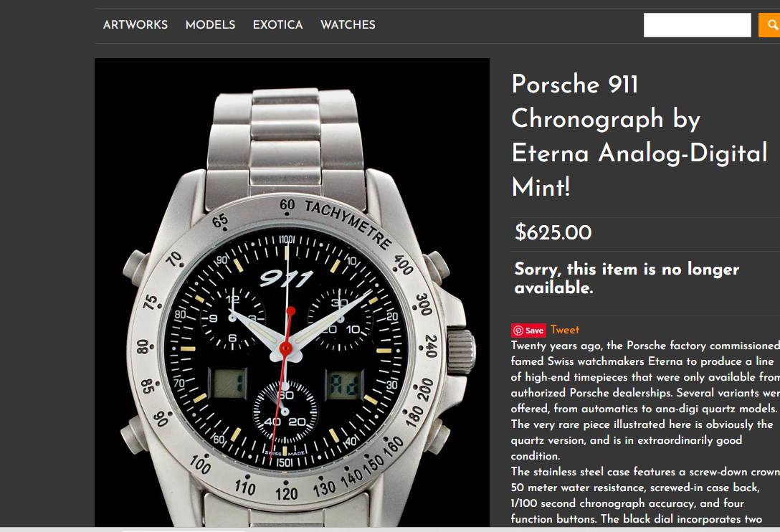
Task: Click the 911 logo on watch dial
Action: (286, 277)
